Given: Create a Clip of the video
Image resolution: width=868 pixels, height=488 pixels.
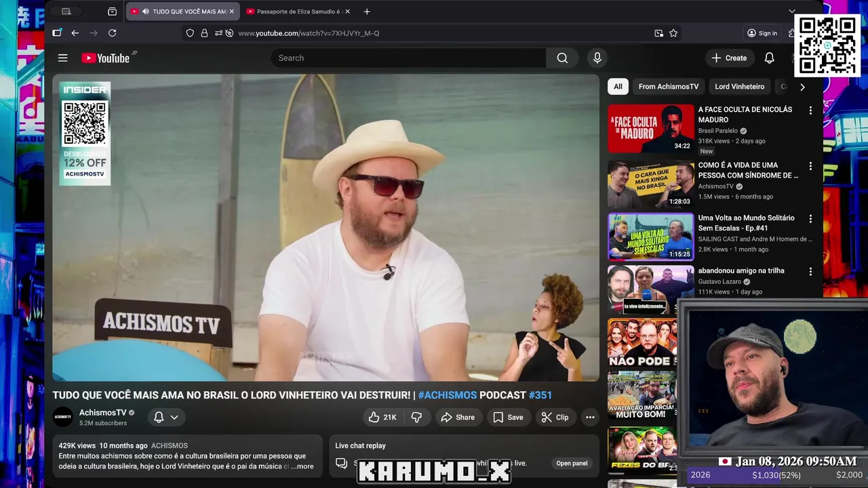Looking at the screenshot, I should click(555, 418).
